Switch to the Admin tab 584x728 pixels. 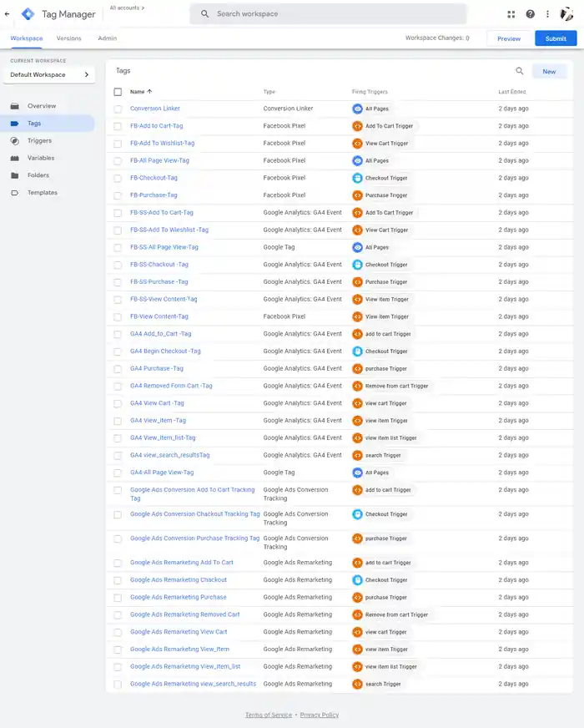[107, 38]
